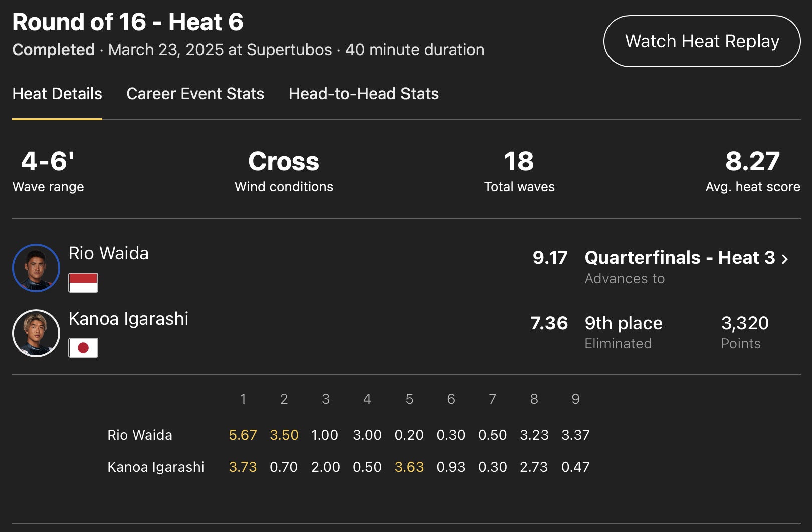
Task: Click the 8.27 average heat score stat
Action: tap(752, 162)
